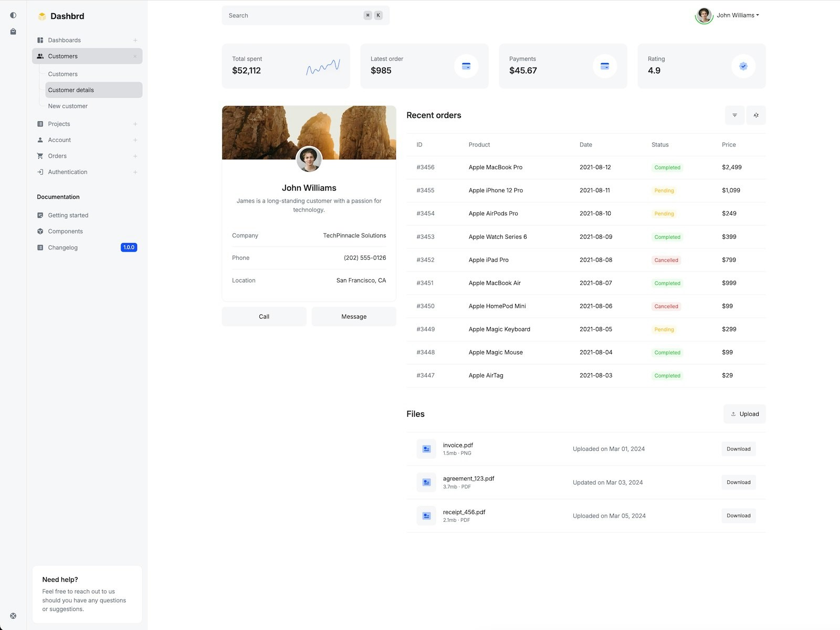Expand the Orders menu plus sign
The image size is (840, 630).
pos(135,156)
